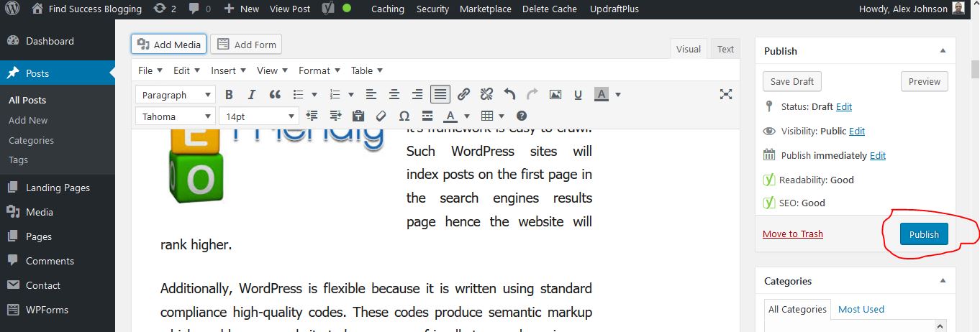
Task: Switch to the Text editor tab
Action: pyautogui.click(x=725, y=49)
